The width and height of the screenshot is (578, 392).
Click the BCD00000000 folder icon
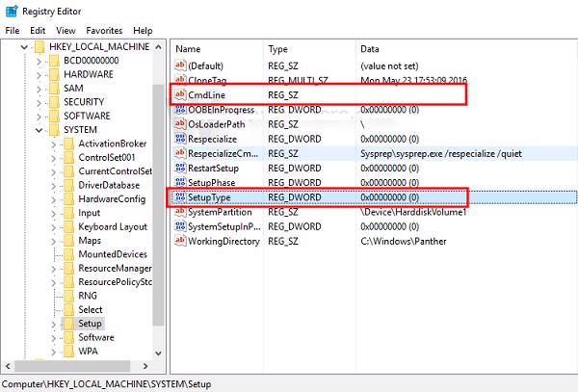(x=54, y=61)
